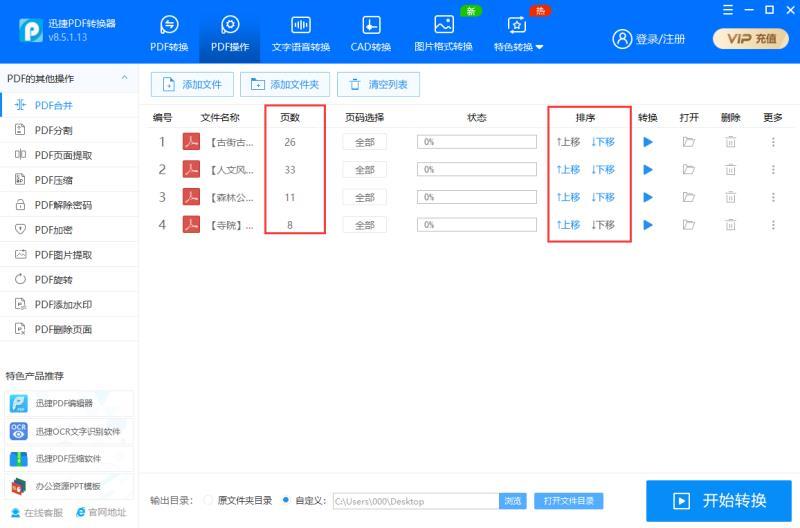
Task: Select PDF分割 in the sidebar
Action: pyautogui.click(x=69, y=130)
